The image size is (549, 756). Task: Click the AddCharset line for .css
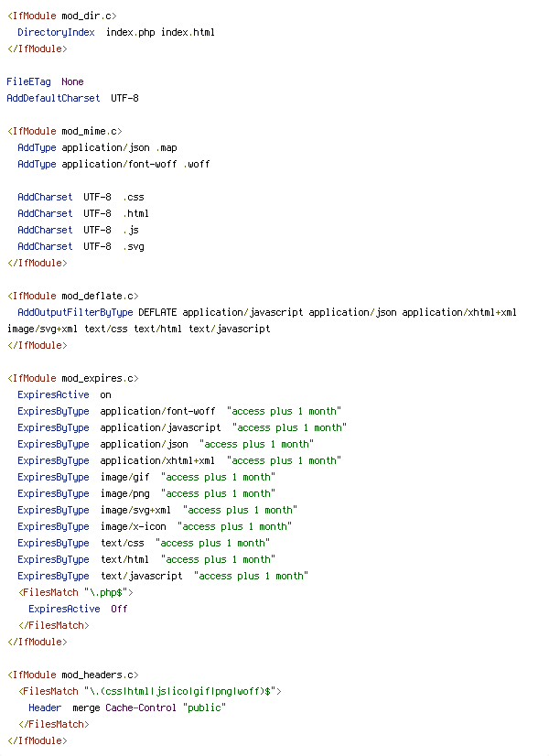[81, 197]
